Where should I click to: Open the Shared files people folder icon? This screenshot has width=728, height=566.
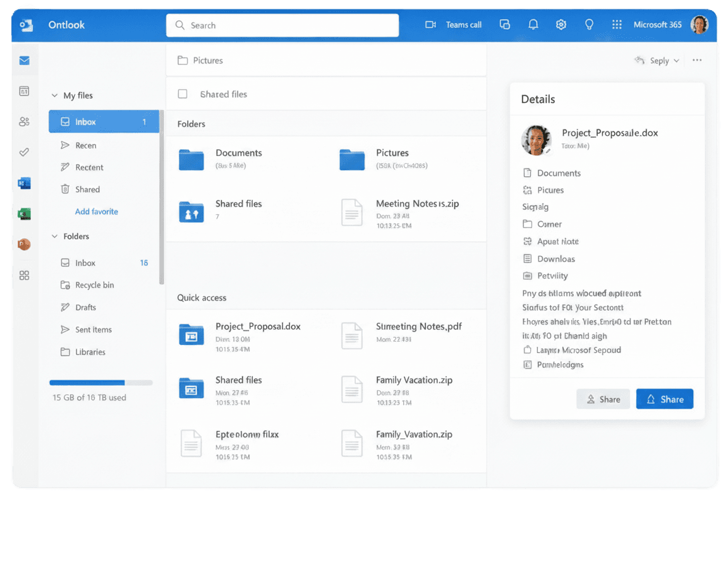(191, 212)
